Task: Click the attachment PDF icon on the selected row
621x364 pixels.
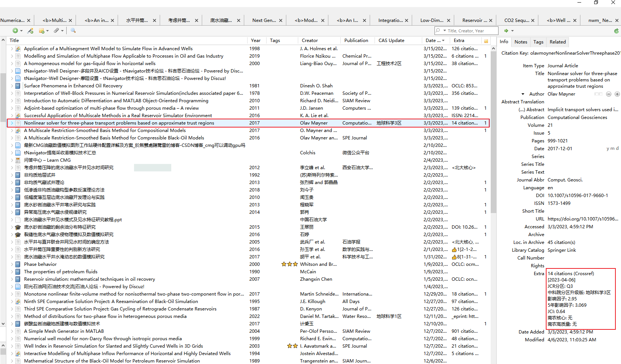Action: pos(18,123)
